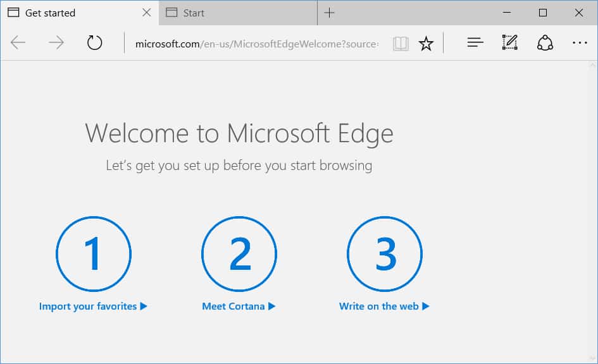Image resolution: width=598 pixels, height=364 pixels.
Task: Add page to favorites with star icon
Action: point(426,44)
